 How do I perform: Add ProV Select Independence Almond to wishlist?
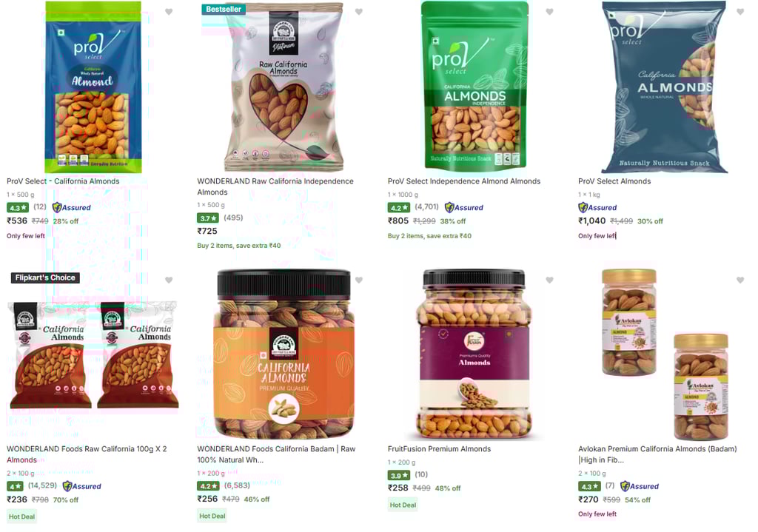[x=549, y=12]
